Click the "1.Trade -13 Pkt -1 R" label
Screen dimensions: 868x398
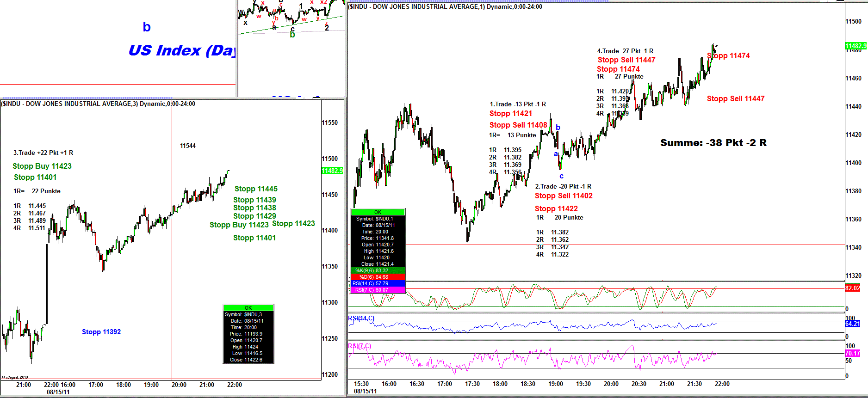[x=518, y=104]
